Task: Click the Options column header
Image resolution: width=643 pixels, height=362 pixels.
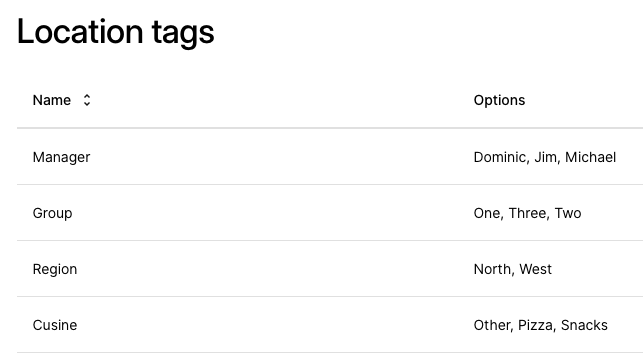Action: (499, 100)
